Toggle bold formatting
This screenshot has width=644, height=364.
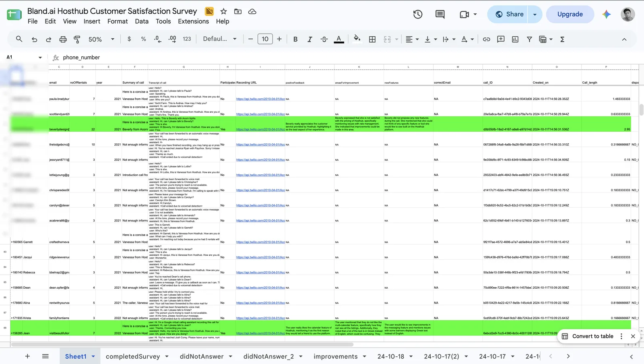click(x=295, y=39)
